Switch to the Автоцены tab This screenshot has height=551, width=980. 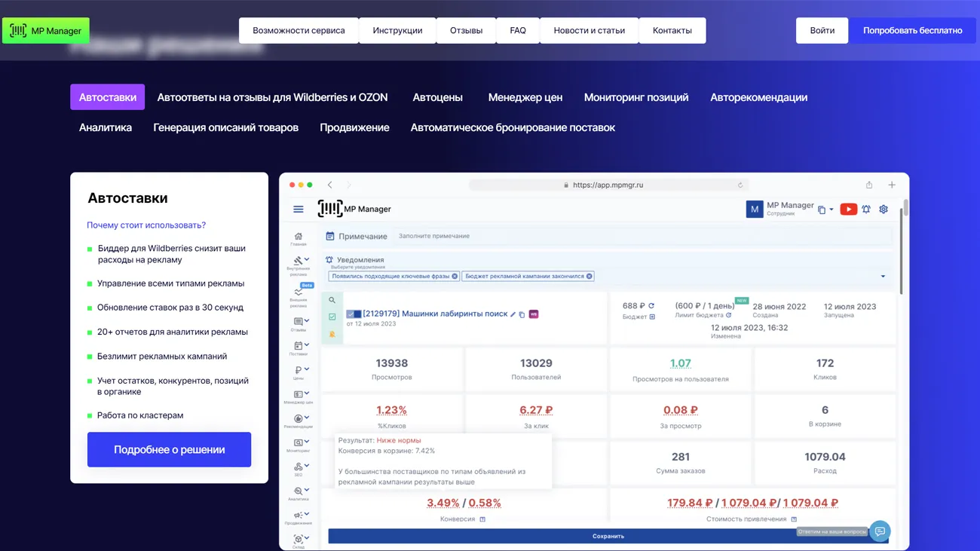point(437,97)
